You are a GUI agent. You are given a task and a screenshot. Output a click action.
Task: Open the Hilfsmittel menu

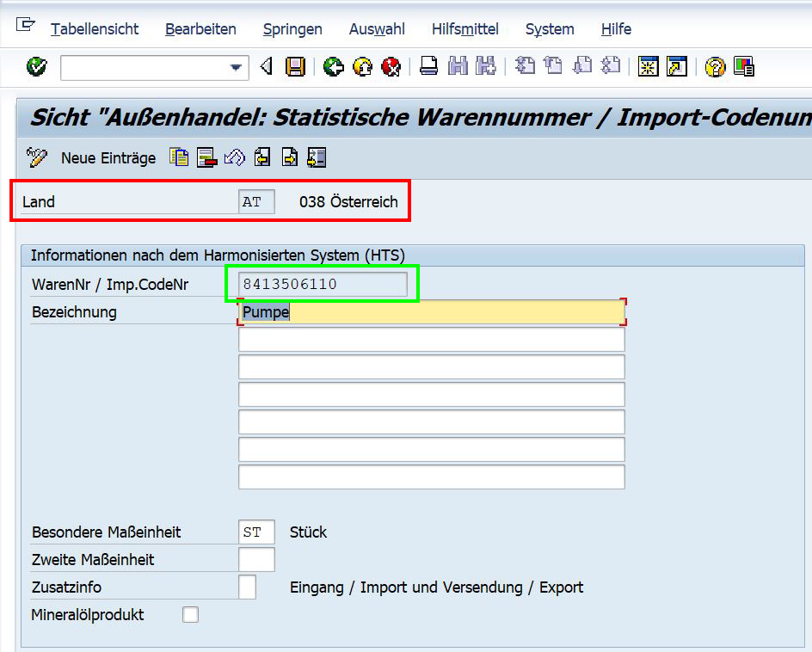coord(464,29)
